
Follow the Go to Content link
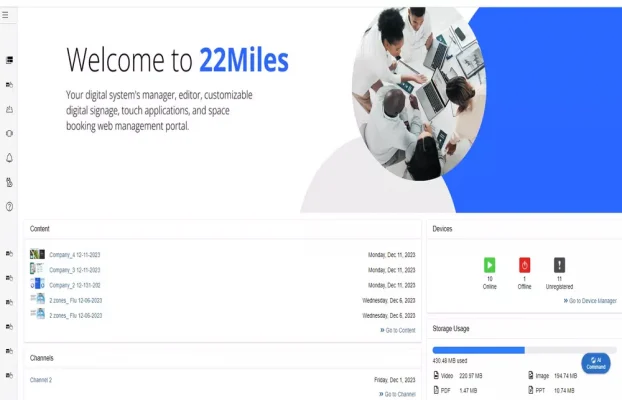point(398,330)
